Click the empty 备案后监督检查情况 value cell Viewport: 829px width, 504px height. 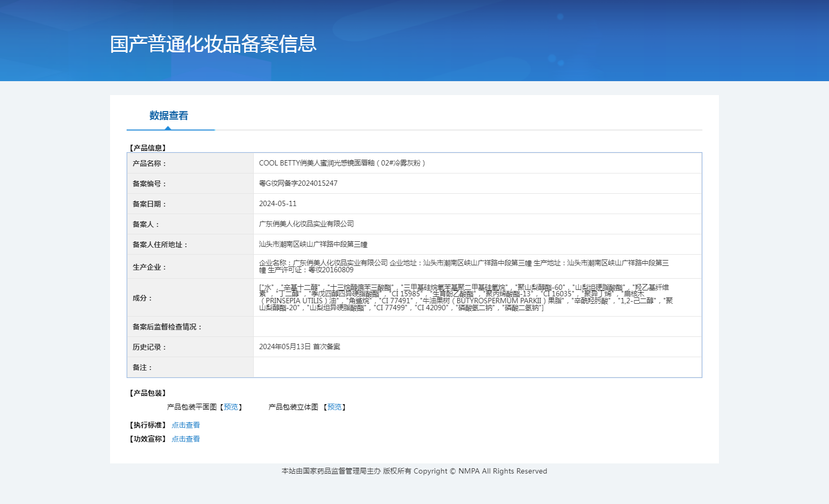(477, 327)
